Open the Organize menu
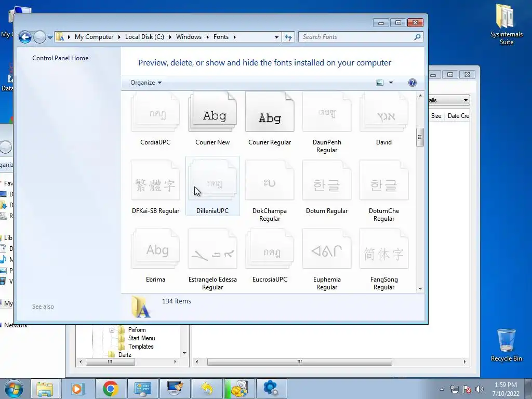 [146, 83]
